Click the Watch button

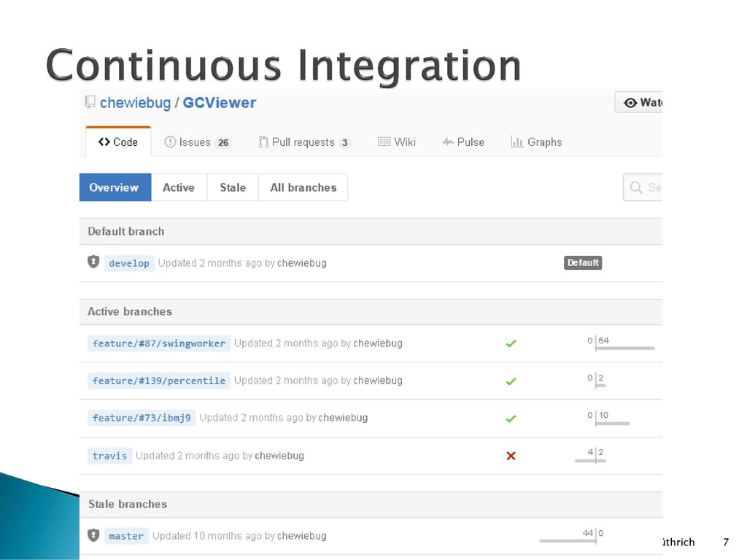pyautogui.click(x=638, y=102)
